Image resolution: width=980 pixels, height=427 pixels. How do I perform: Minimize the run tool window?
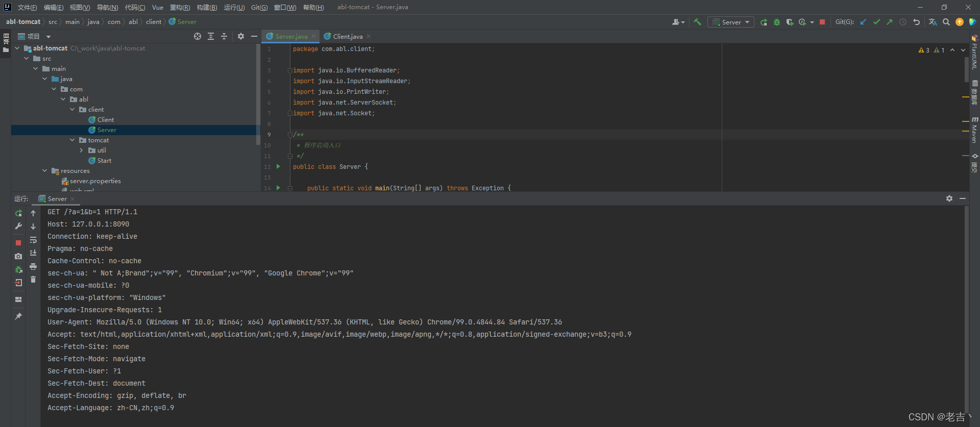[x=963, y=198]
